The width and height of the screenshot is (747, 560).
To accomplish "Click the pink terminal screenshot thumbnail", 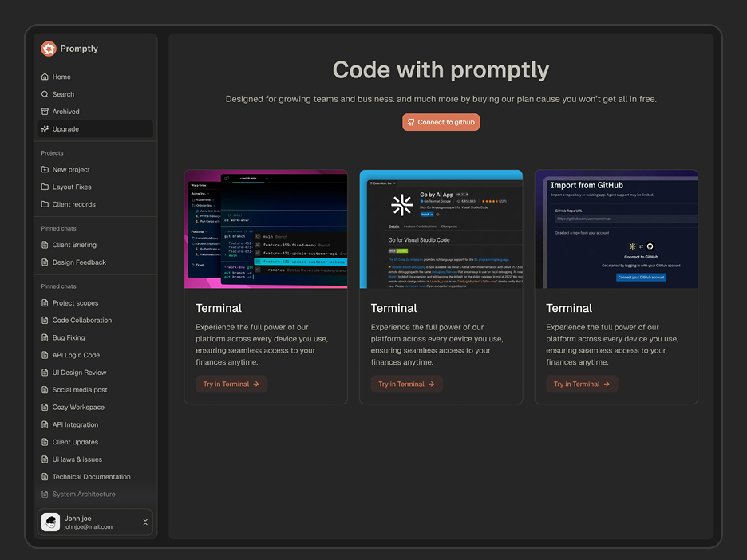I will pos(266,229).
